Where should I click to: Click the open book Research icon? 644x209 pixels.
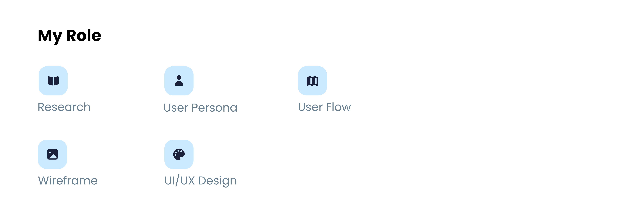[x=53, y=81]
